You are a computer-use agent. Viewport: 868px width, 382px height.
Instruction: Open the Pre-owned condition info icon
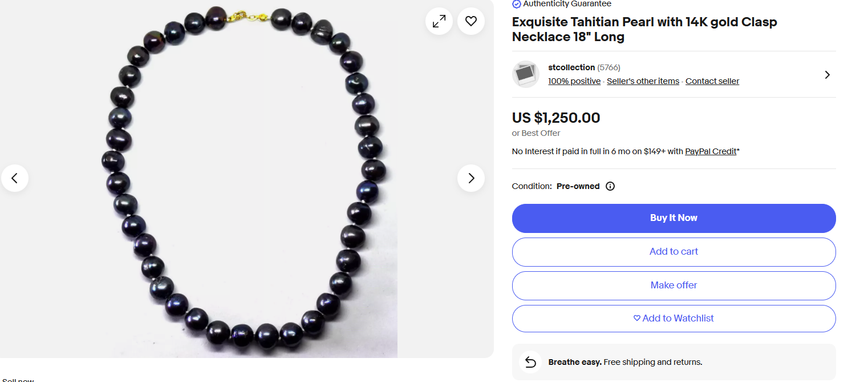pyautogui.click(x=610, y=186)
